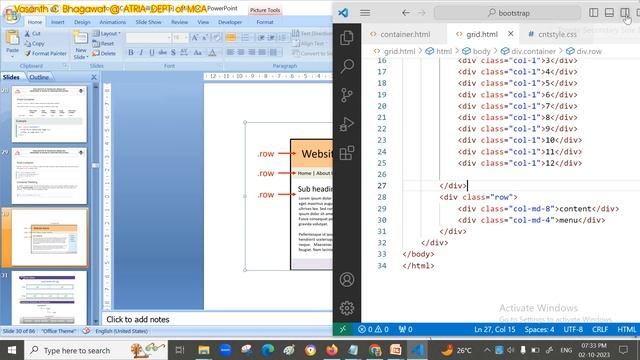Open the Design ribbon tab
Screen dimensions: 640x360
(x=82, y=22)
